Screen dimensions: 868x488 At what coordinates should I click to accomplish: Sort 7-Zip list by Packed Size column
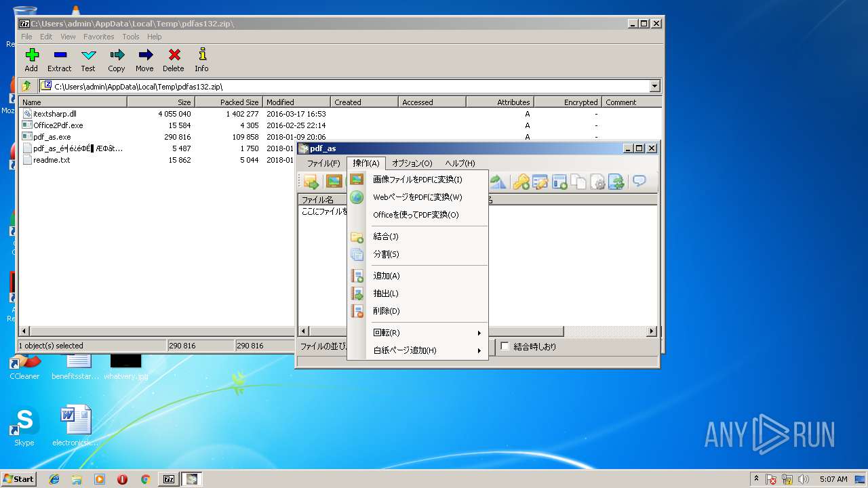229,102
